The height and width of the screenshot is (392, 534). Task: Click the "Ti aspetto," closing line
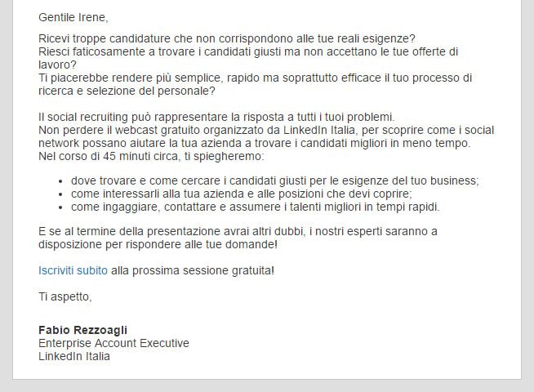65,296
